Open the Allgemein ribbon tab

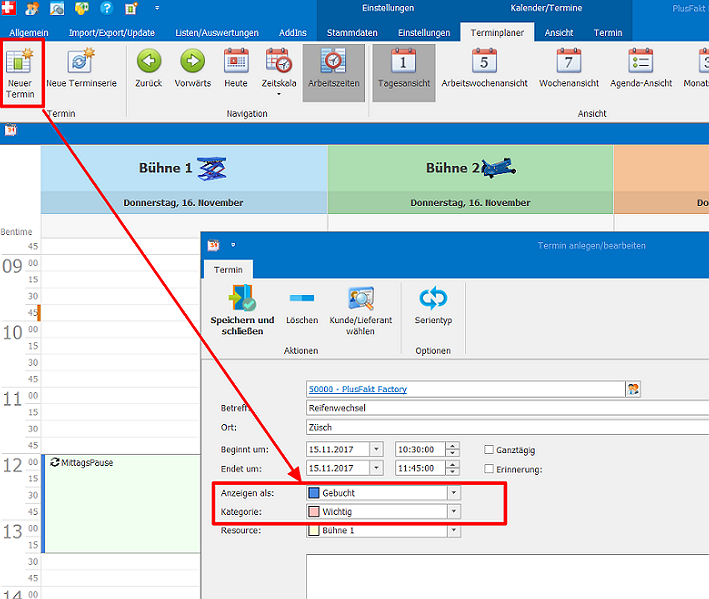(x=28, y=33)
